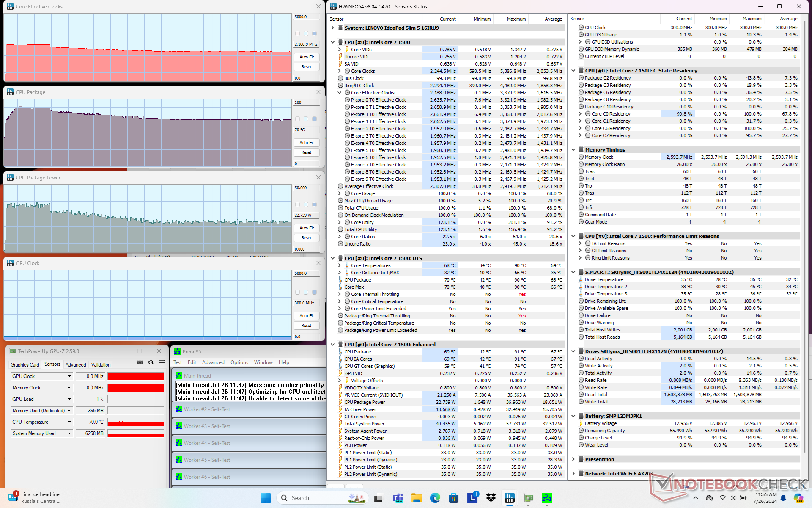
Task: Open the GPU-Z hamburger menu
Action: [x=162, y=362]
